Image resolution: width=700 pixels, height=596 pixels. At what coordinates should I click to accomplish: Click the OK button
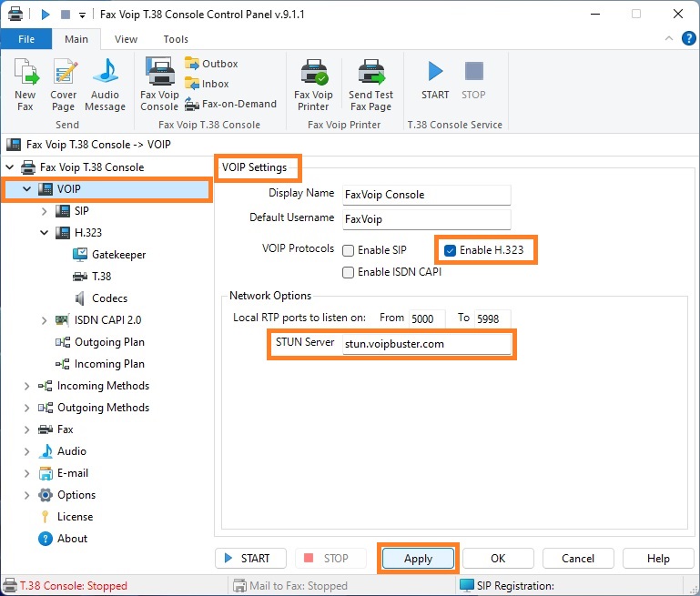coord(498,559)
